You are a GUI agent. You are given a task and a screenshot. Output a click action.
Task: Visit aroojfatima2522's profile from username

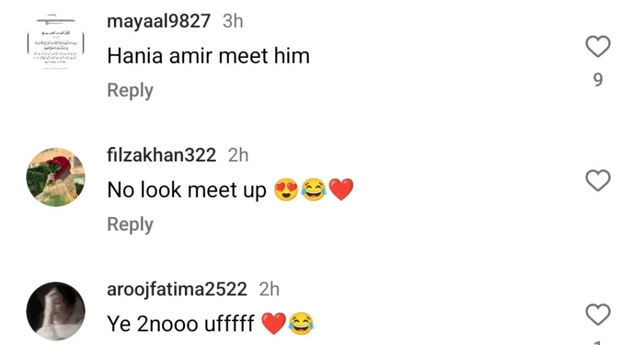point(177,289)
